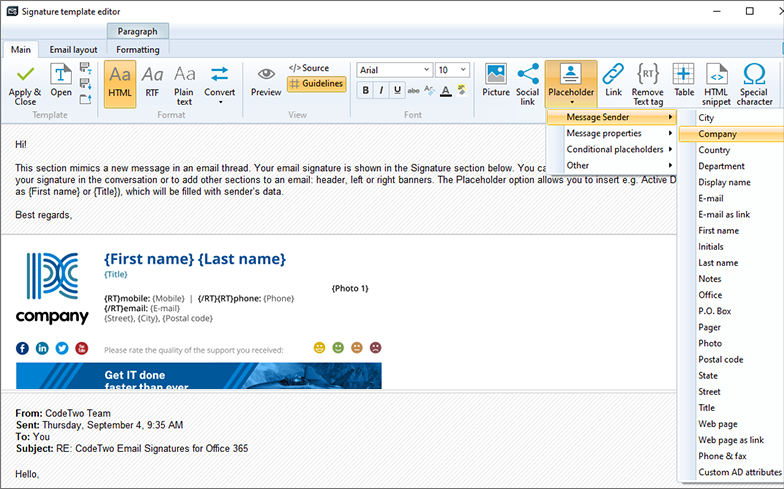Click the Remove Text tag icon
This screenshot has width=784, height=489.
(x=648, y=74)
